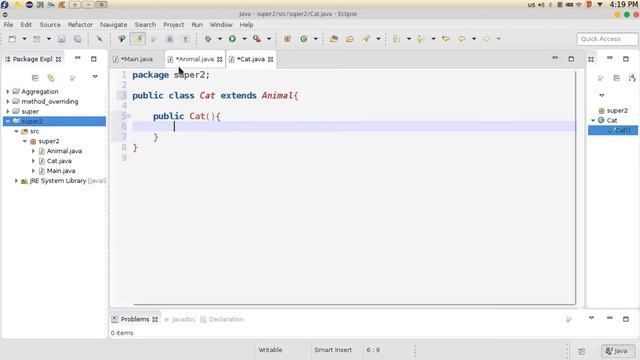Expand the method_overriding project
640x360 pixels.
pyautogui.click(x=8, y=101)
